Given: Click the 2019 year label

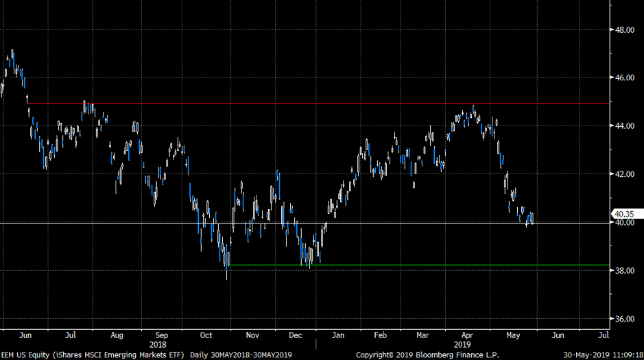Looking at the screenshot, I should (x=462, y=345).
